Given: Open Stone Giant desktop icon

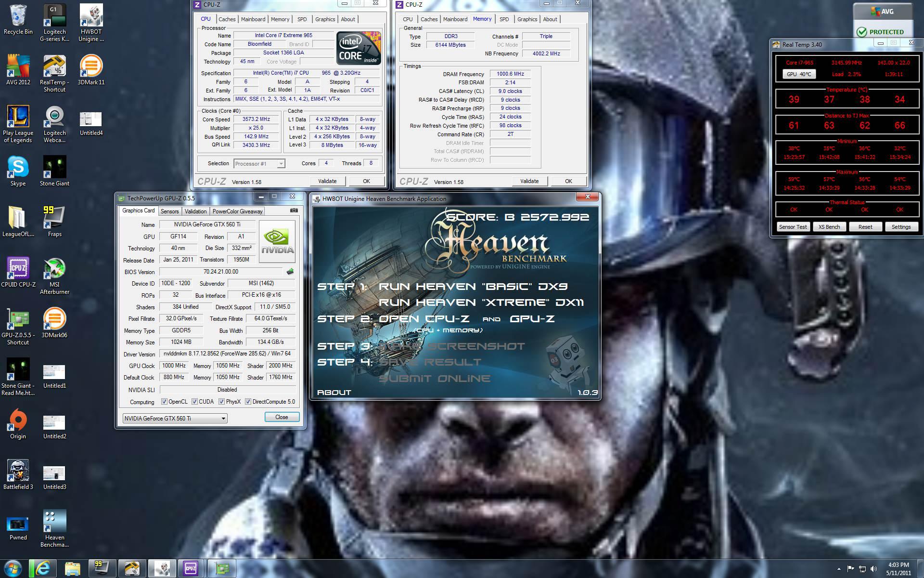Looking at the screenshot, I should tap(54, 171).
